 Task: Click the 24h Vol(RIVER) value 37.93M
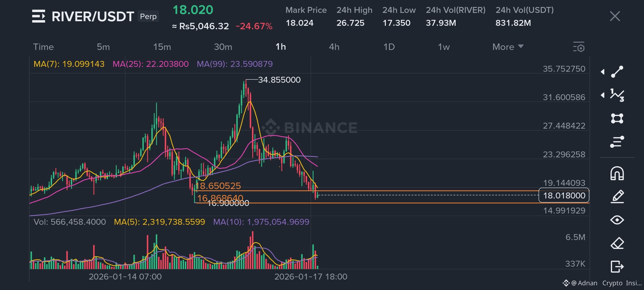[x=441, y=23]
